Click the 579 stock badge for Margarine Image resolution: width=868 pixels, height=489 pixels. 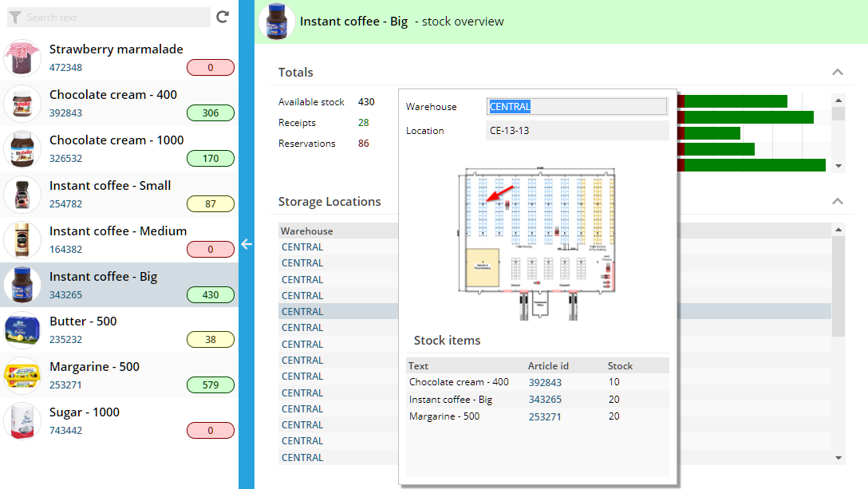210,384
